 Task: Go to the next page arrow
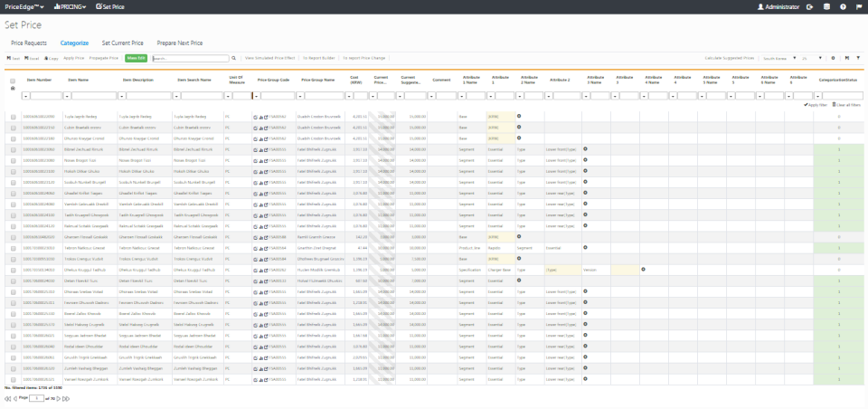tap(59, 398)
